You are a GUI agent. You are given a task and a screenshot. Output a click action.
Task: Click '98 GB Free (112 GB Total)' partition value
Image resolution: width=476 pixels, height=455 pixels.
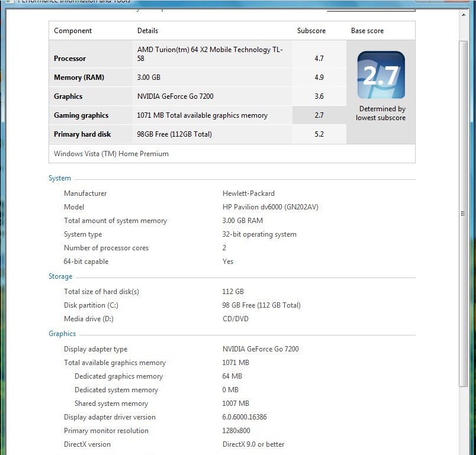click(x=261, y=305)
